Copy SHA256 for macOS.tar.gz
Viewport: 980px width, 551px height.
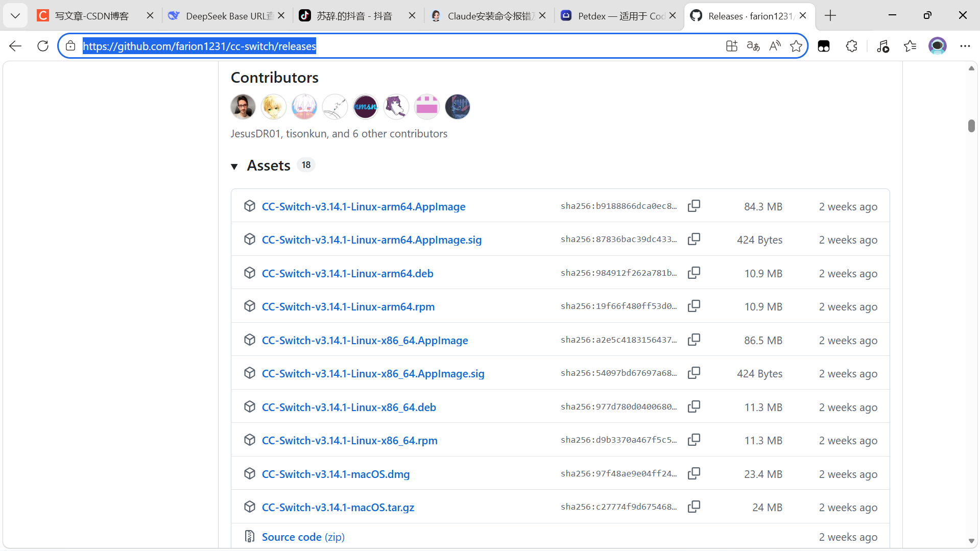point(694,507)
